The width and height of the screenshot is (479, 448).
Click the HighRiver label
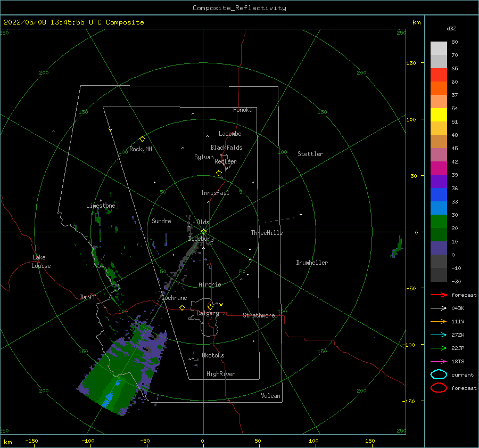point(221,374)
